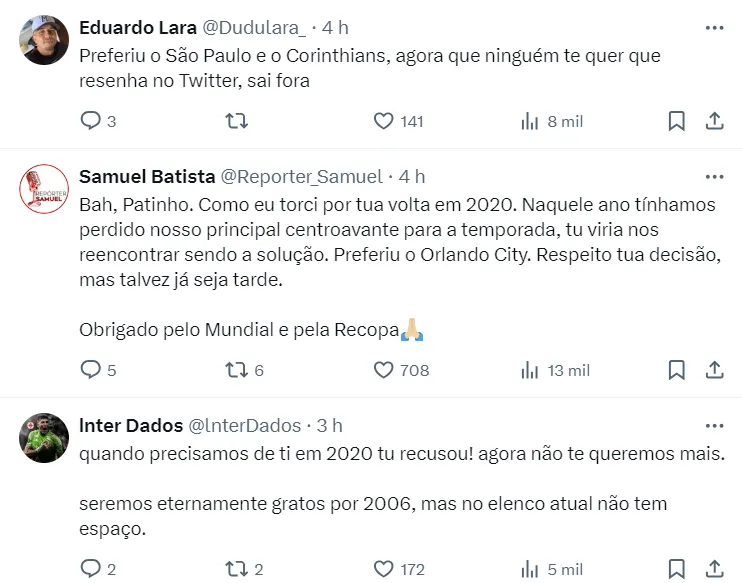View analytics for Eduardo Lara's 8 mil views
The height and width of the screenshot is (583, 742).
coord(531,121)
